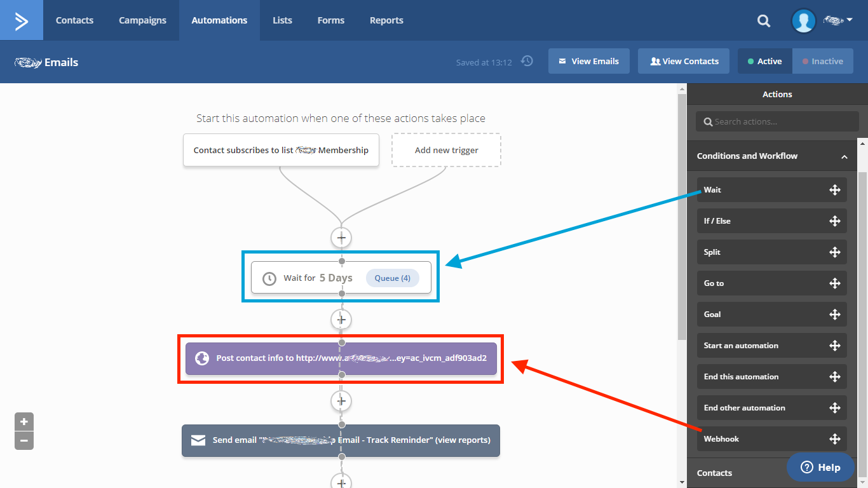The height and width of the screenshot is (488, 868).
Task: Go to the Reports tab
Action: (386, 20)
